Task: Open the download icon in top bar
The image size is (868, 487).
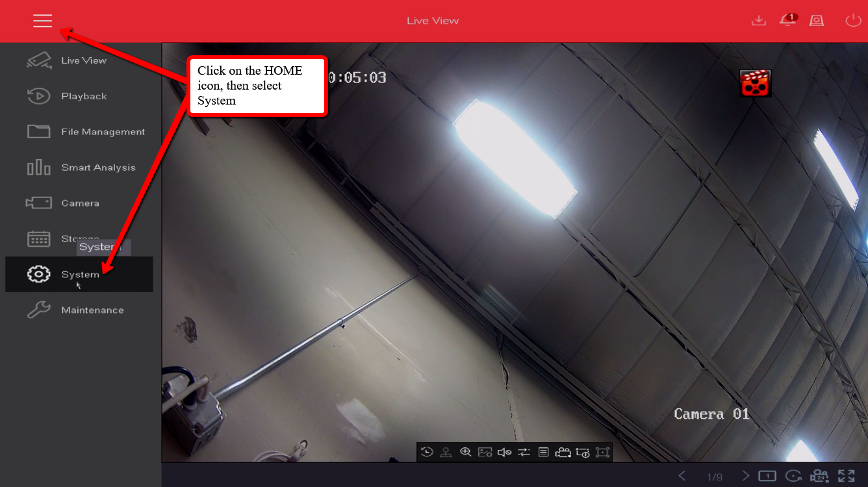Action: coord(758,21)
